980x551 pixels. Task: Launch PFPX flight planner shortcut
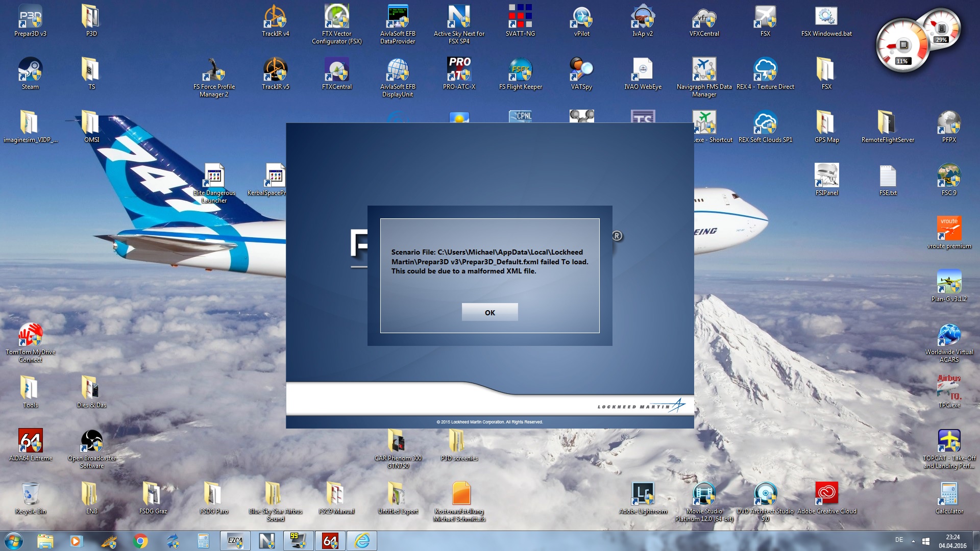point(949,127)
